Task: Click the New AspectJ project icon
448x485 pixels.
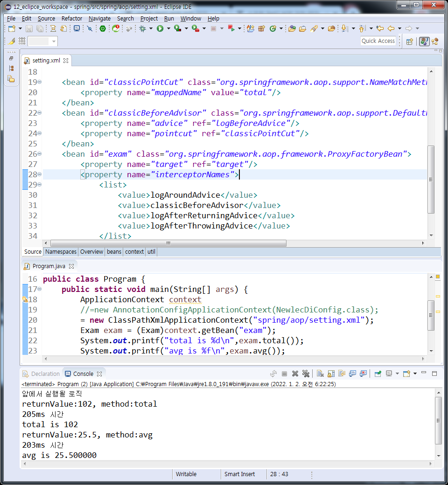Action: tap(251, 29)
